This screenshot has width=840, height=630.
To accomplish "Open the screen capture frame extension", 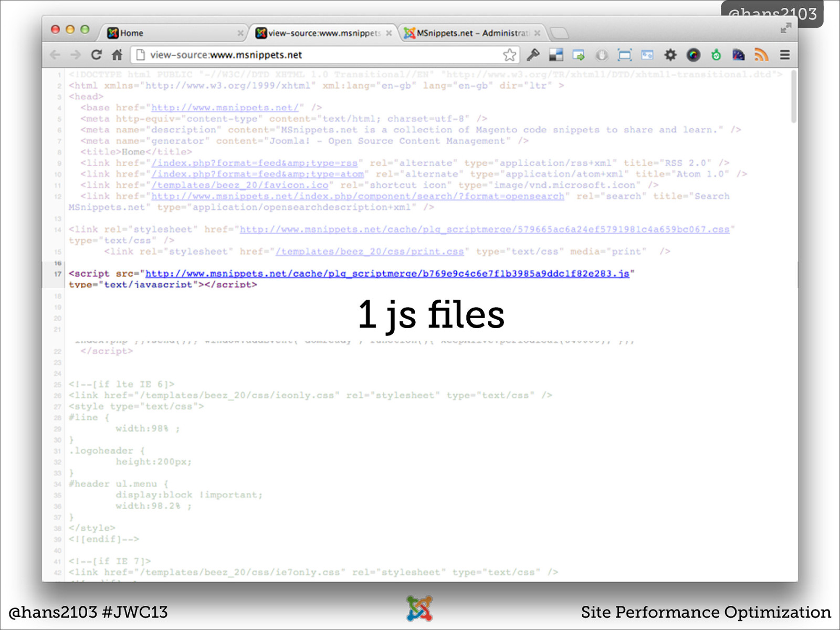I will tap(625, 55).
